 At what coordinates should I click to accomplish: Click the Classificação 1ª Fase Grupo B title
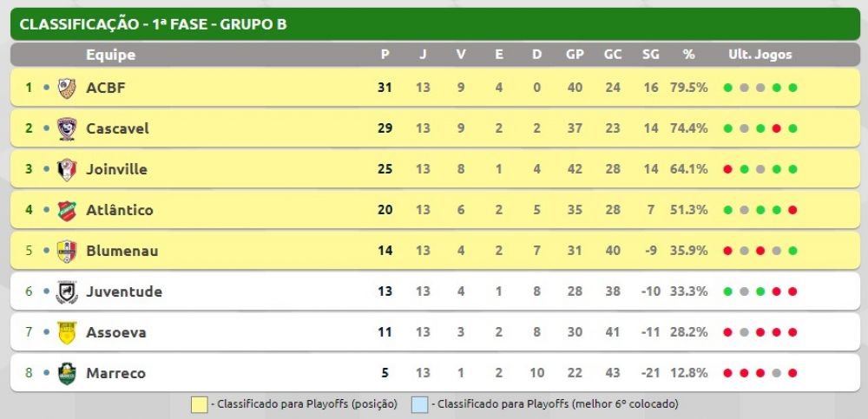coord(154,24)
